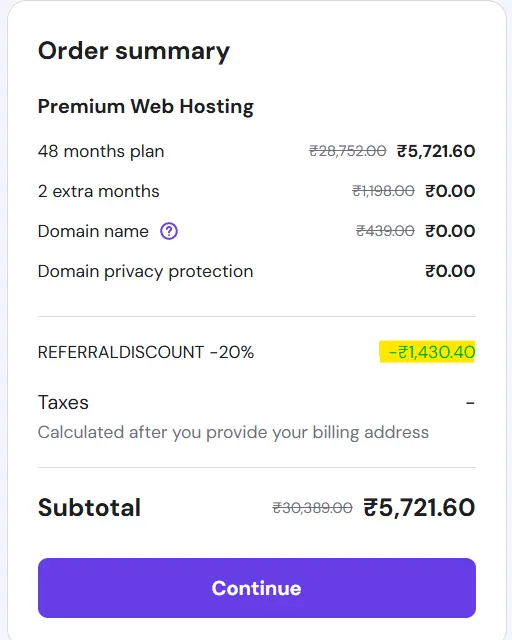Click the REFERRALDISCOUNT -20% coupon text

tap(146, 352)
